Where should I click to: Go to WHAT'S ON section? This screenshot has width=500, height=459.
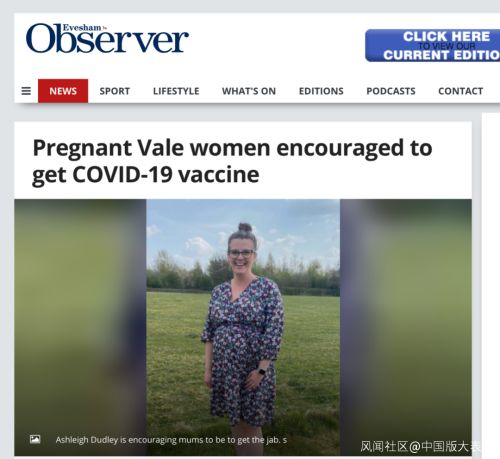tap(249, 91)
